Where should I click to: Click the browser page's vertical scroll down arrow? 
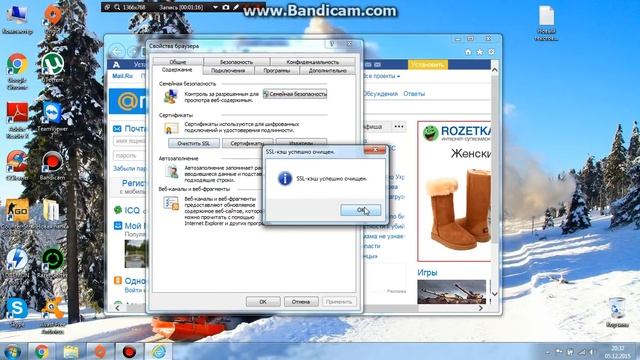[495, 294]
